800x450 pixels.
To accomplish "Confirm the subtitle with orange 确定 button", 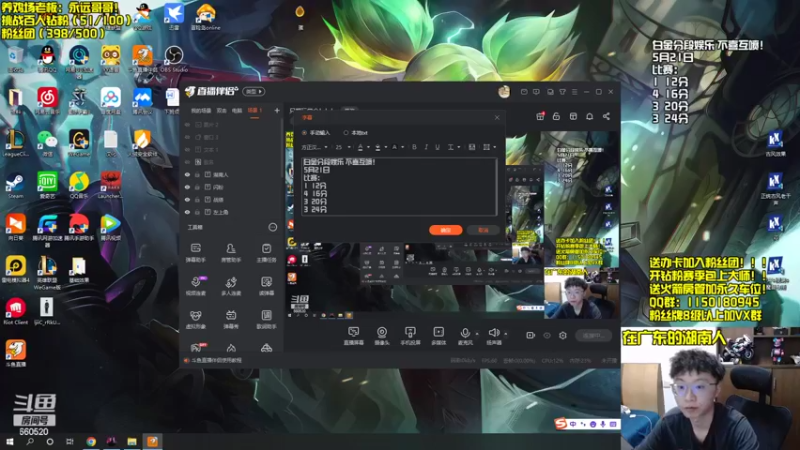I will click(445, 230).
